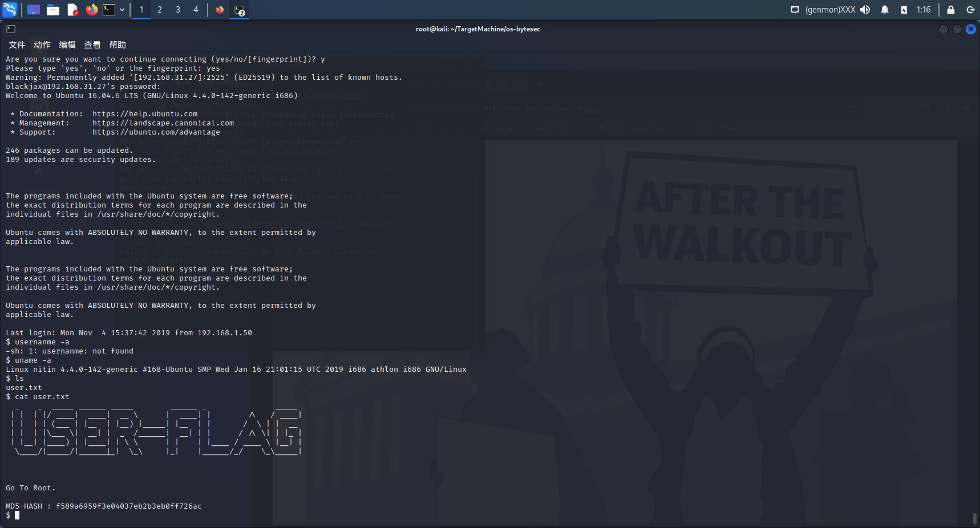Click the (genmon)XXX panel monitor

click(830, 10)
